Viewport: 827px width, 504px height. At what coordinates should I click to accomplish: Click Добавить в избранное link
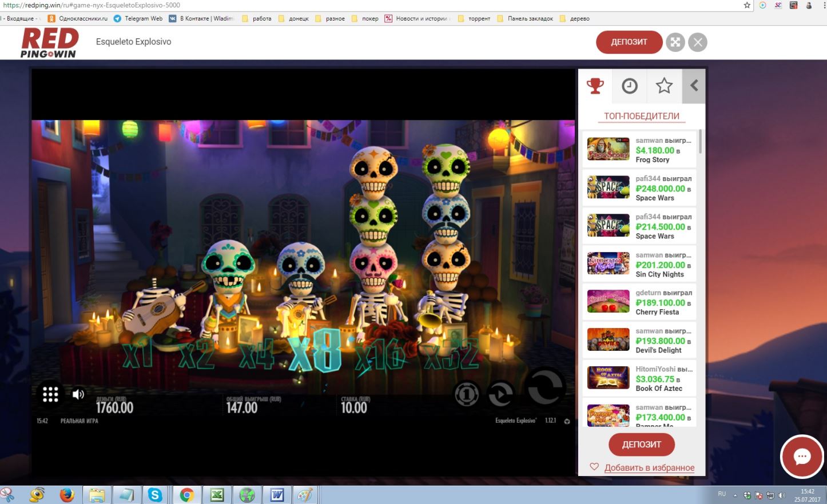(649, 467)
